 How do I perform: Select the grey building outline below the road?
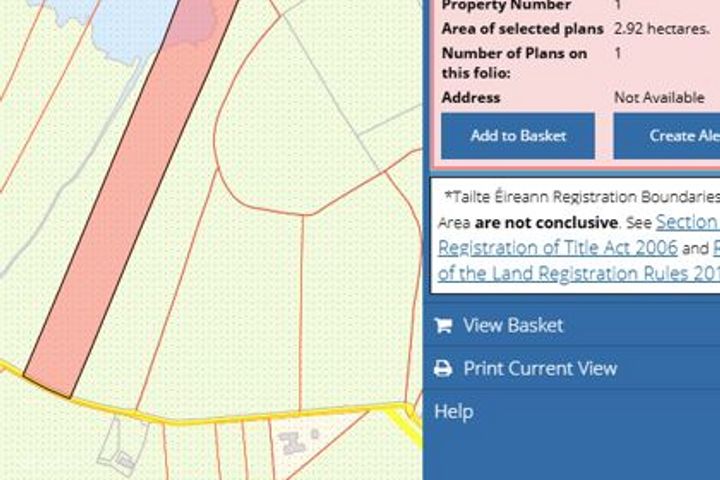click(x=119, y=448)
